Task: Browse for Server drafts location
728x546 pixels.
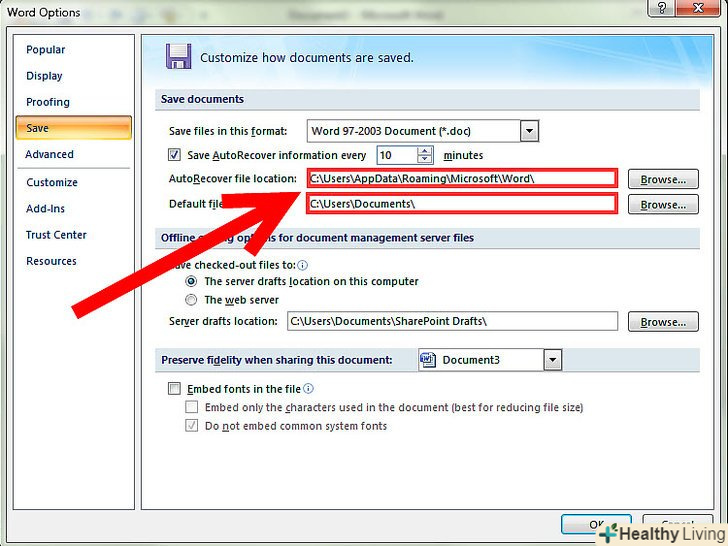Action: [x=663, y=322]
